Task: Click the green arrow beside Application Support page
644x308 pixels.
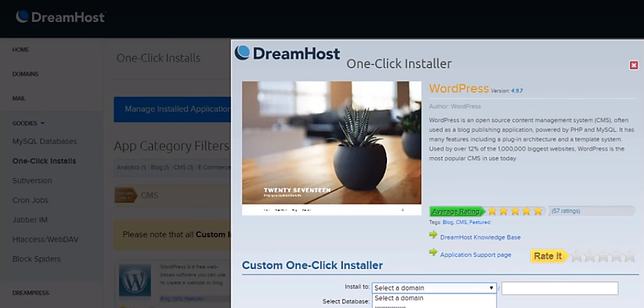Action: tap(433, 251)
